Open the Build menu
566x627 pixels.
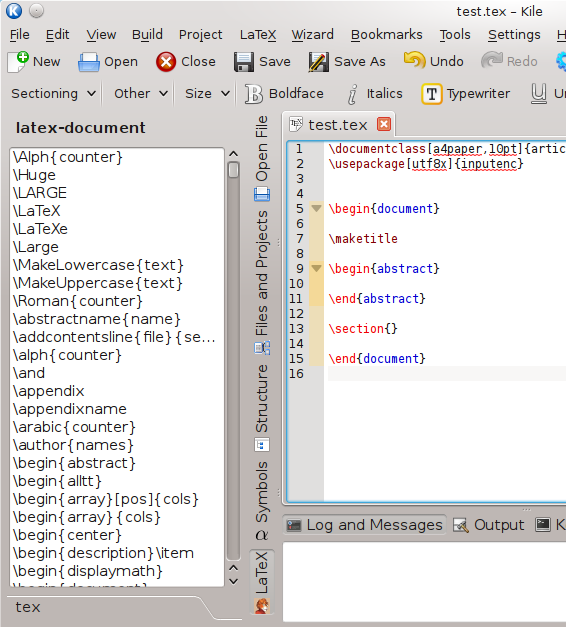tap(147, 35)
